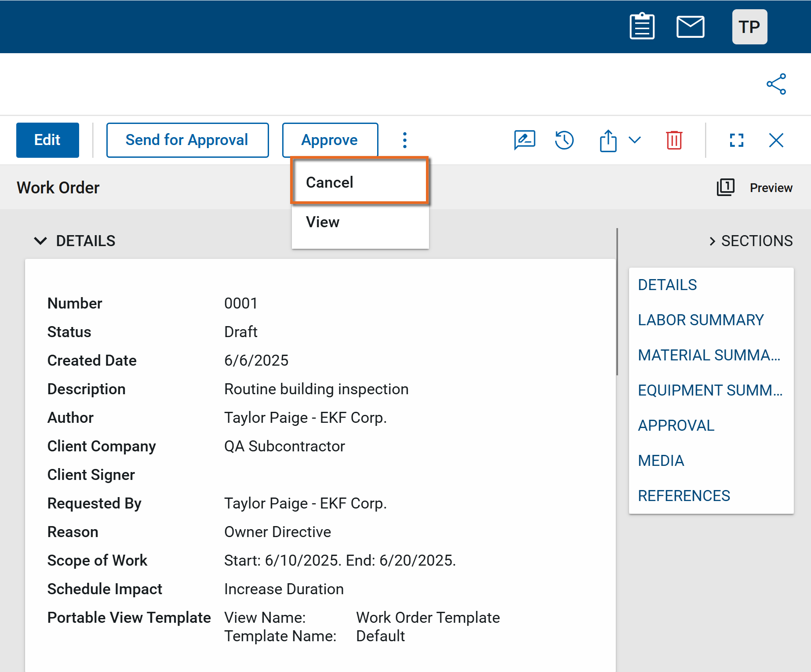
Task: Collapse the DETAILS section
Action: (40, 241)
